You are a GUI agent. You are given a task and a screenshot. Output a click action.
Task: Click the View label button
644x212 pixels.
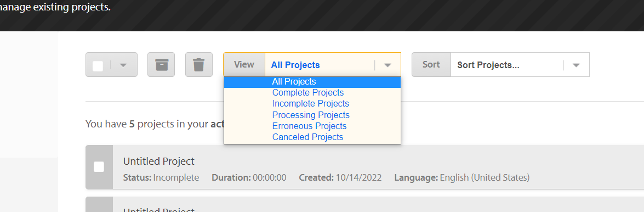tap(244, 65)
